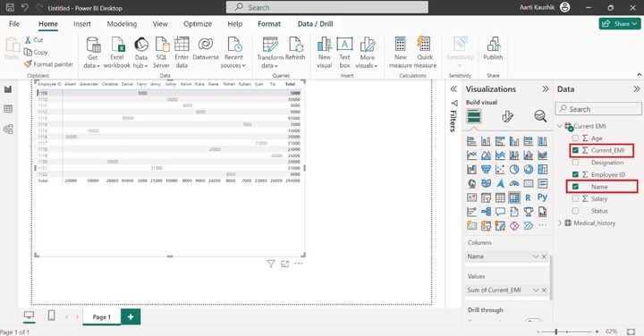Click the filter icon below visual
The width and height of the screenshot is (644, 336).
[x=271, y=264]
